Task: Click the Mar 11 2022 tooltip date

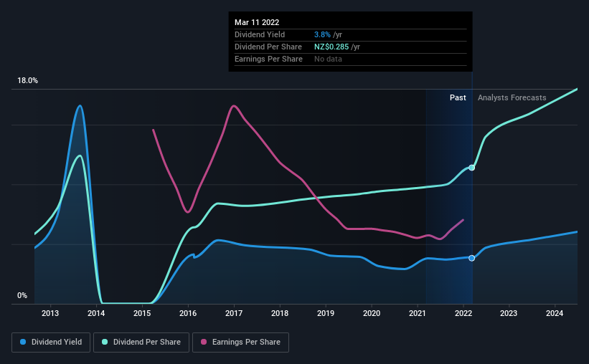Action: coord(257,22)
